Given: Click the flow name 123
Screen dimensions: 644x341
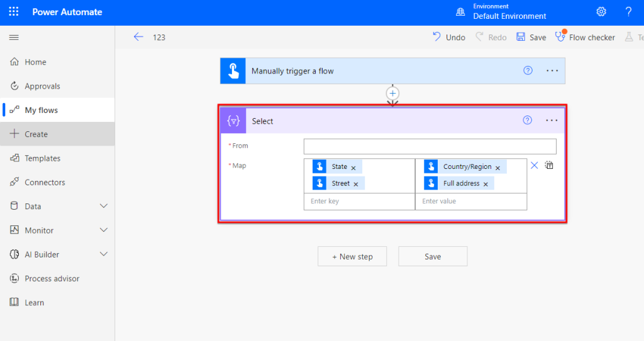Looking at the screenshot, I should pos(159,37).
